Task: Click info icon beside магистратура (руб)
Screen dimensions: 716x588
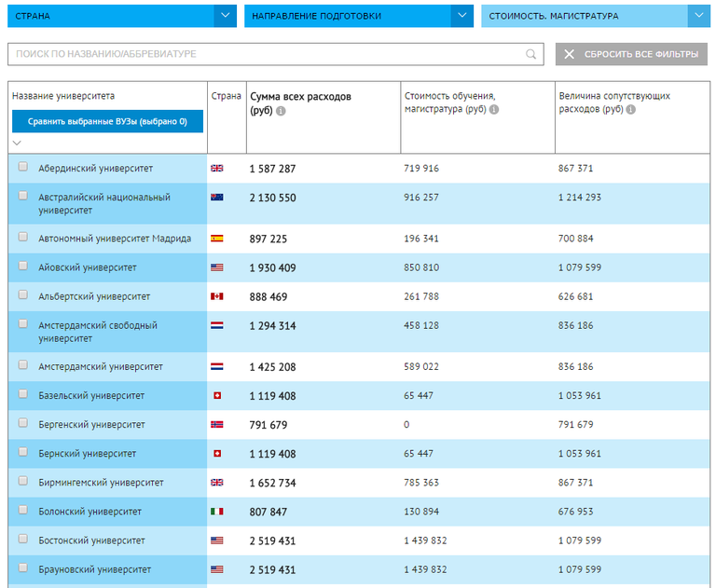Action: point(494,110)
